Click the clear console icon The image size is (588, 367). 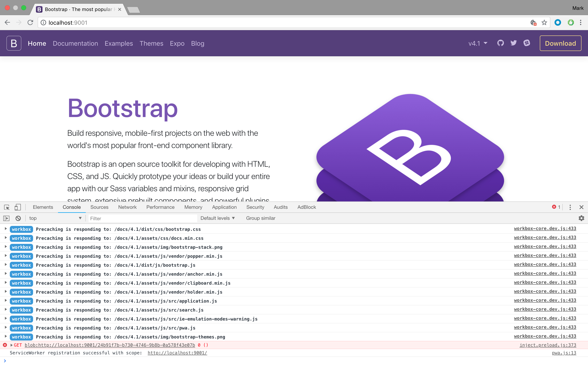tap(18, 218)
